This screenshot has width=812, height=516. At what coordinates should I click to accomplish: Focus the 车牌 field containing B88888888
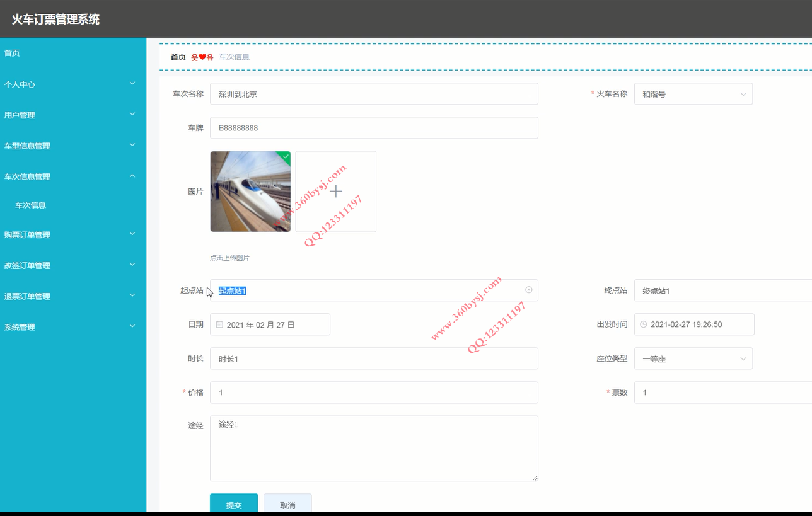(x=374, y=128)
